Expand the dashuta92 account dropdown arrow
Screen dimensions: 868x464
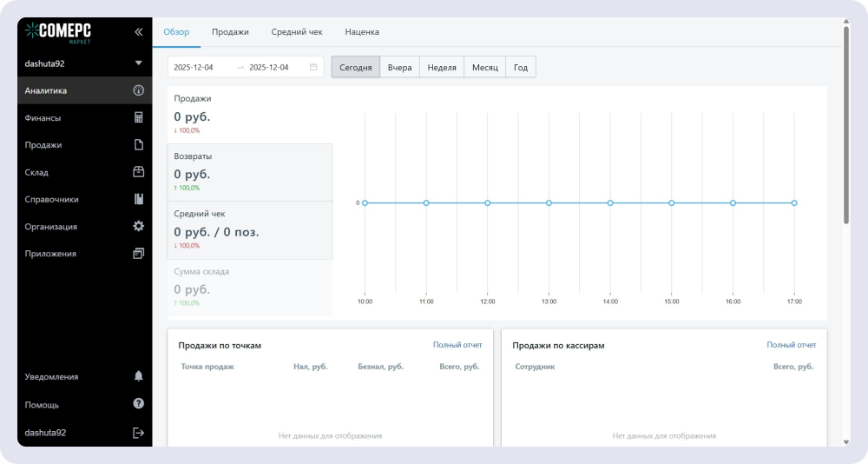(138, 63)
